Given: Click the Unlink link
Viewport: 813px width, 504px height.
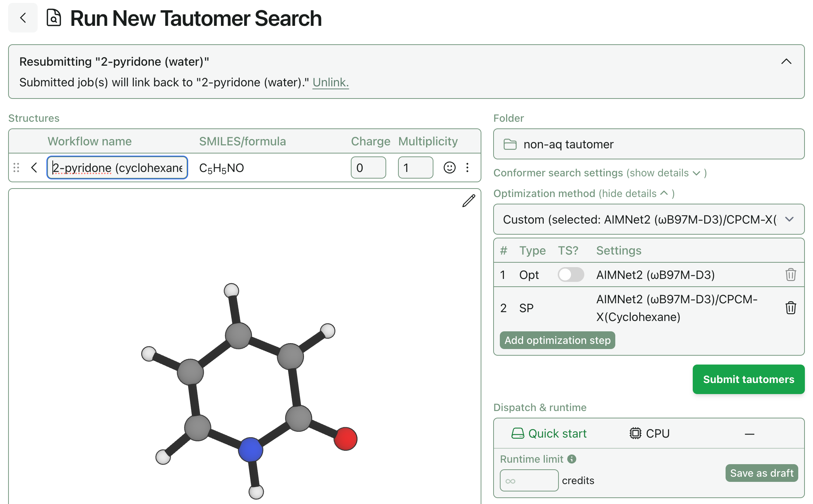Looking at the screenshot, I should click(x=331, y=82).
